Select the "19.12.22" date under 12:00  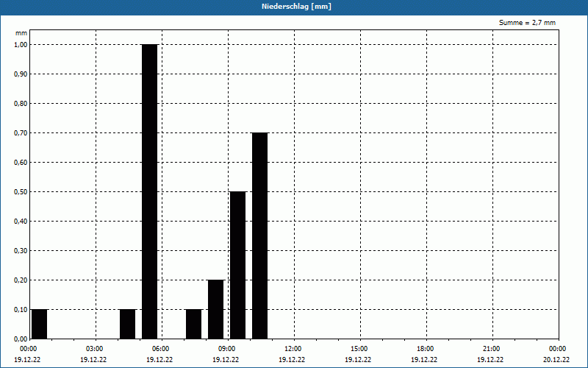[292, 359]
